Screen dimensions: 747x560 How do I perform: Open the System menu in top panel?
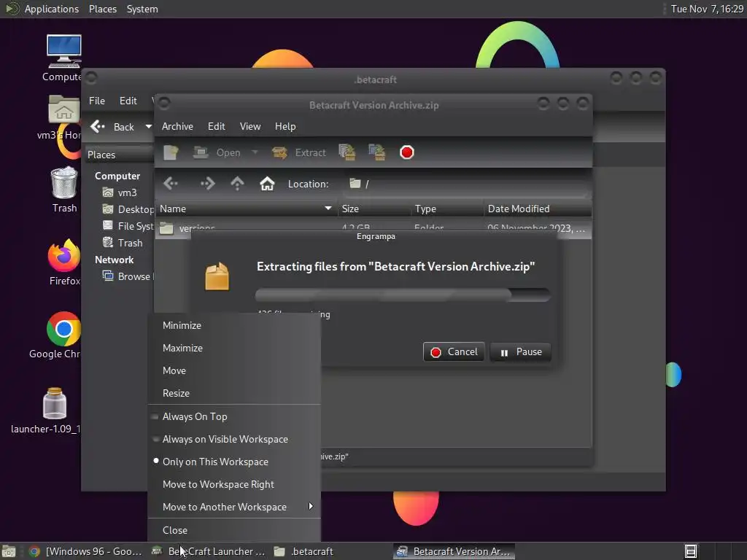pos(142,9)
